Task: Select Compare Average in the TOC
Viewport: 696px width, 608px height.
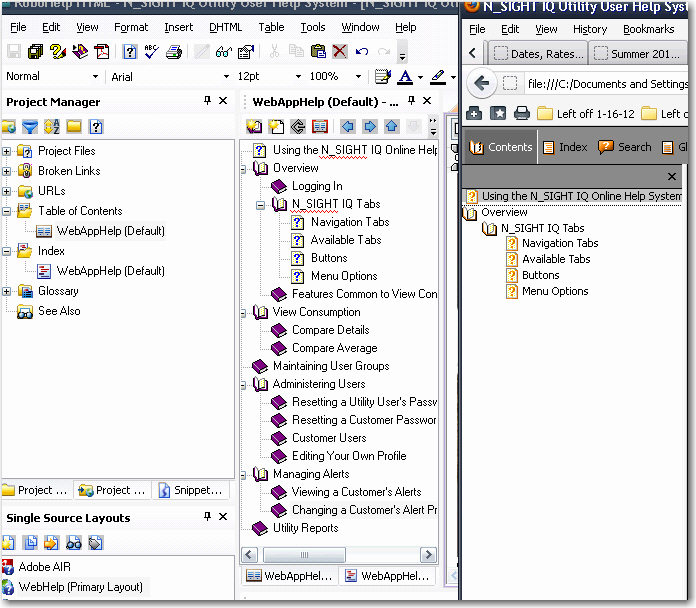Action: (334, 348)
